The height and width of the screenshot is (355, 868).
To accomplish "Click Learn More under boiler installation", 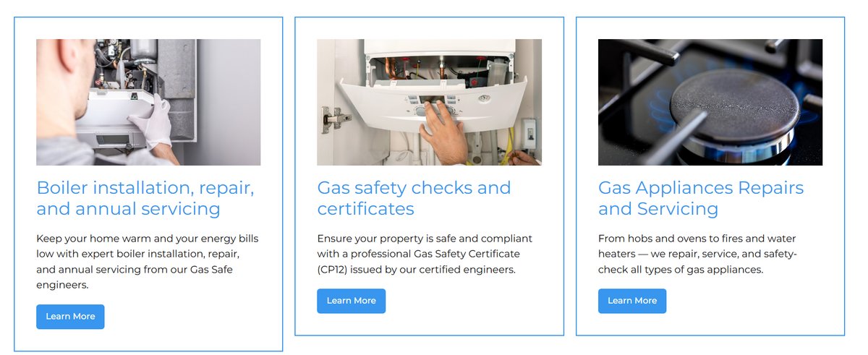I will (70, 317).
